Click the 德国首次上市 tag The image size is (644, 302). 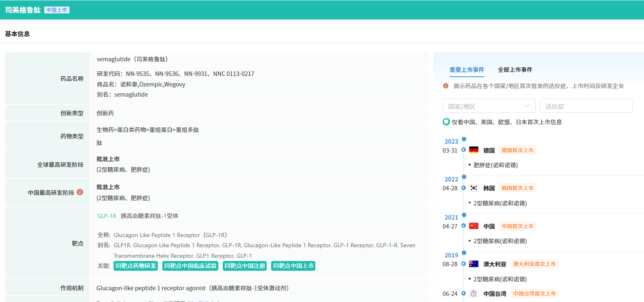coord(517,150)
